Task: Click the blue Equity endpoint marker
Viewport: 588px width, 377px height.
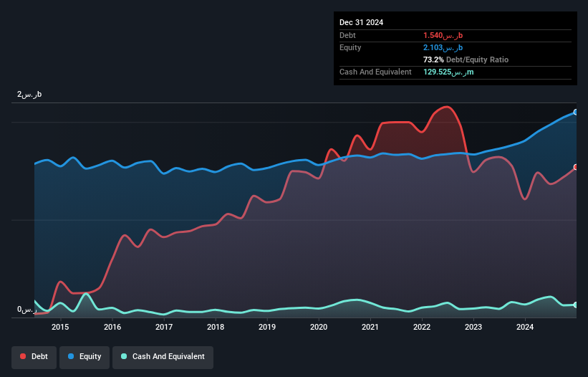Action: 576,112
